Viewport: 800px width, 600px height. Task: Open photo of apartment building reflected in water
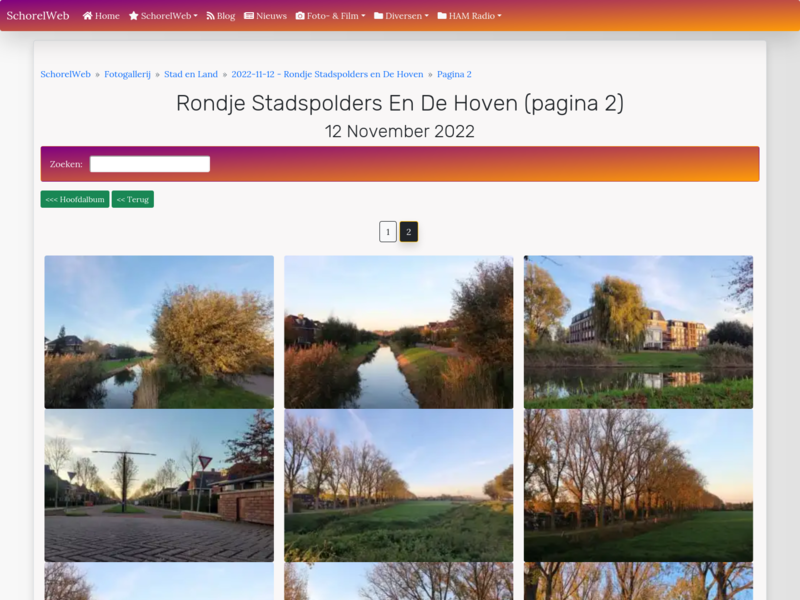638,332
